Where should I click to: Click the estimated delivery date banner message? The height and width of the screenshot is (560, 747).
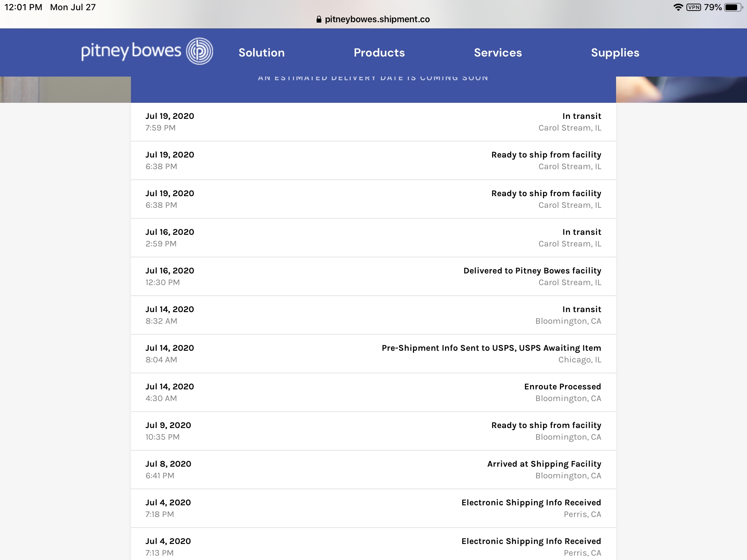tap(373, 77)
